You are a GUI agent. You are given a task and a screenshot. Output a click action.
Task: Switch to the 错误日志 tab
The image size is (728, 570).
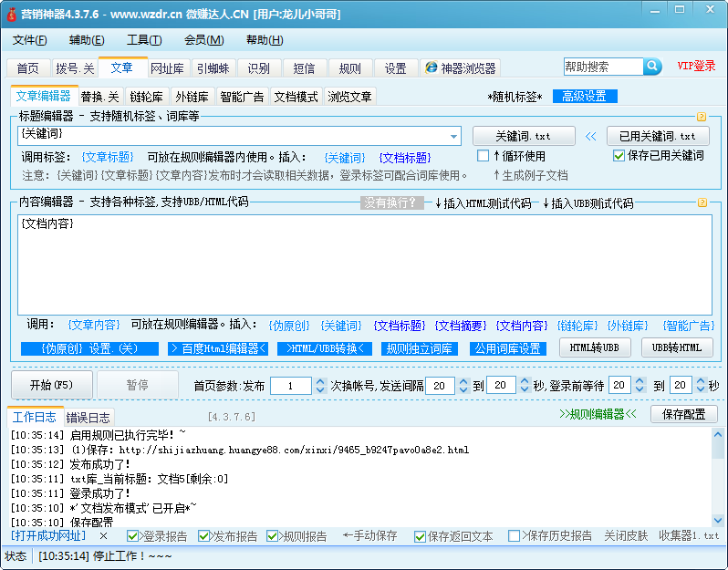coord(88,418)
